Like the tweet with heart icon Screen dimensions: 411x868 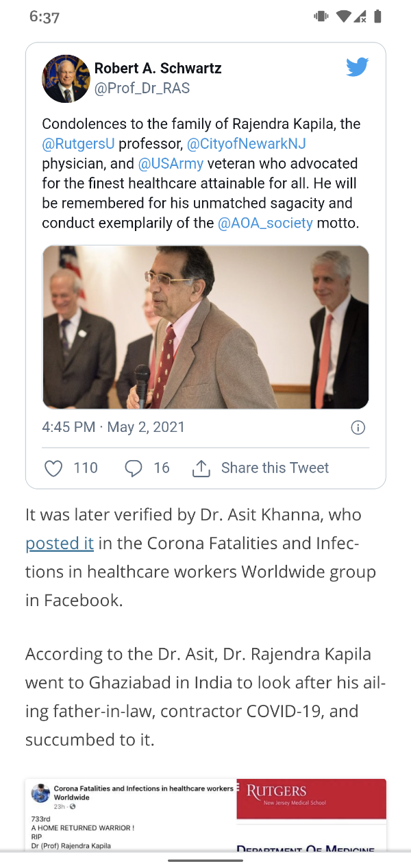[x=53, y=468]
